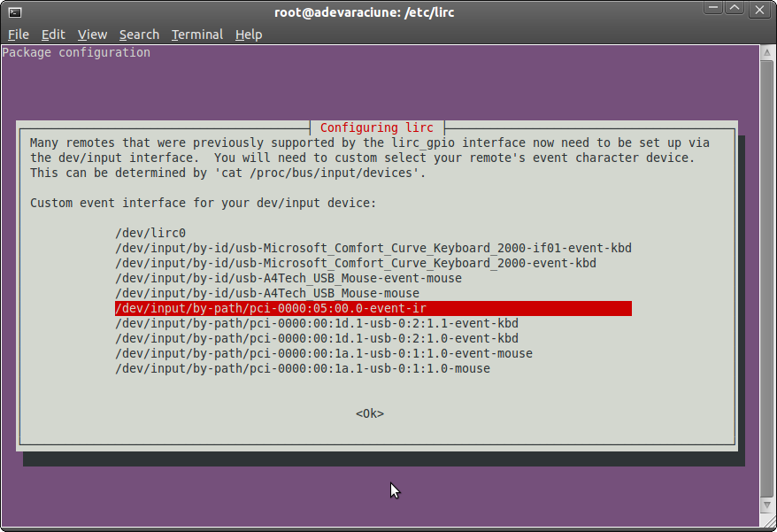Select the /dev/lirc0 device entry
Screen dimensions: 777x532
[x=150, y=233]
